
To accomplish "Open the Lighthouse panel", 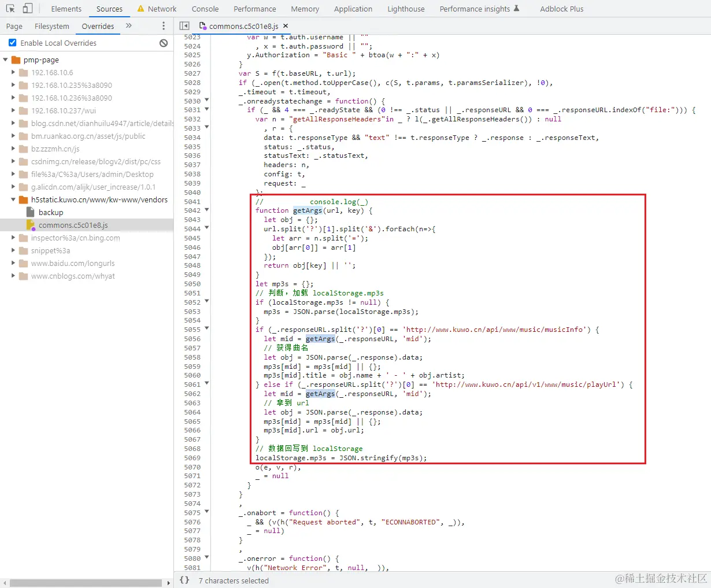I will [x=406, y=9].
